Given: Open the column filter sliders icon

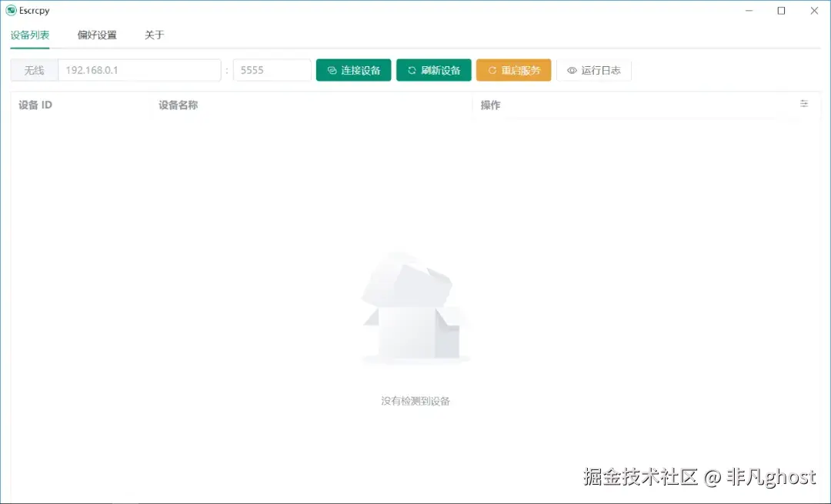Looking at the screenshot, I should tap(804, 103).
